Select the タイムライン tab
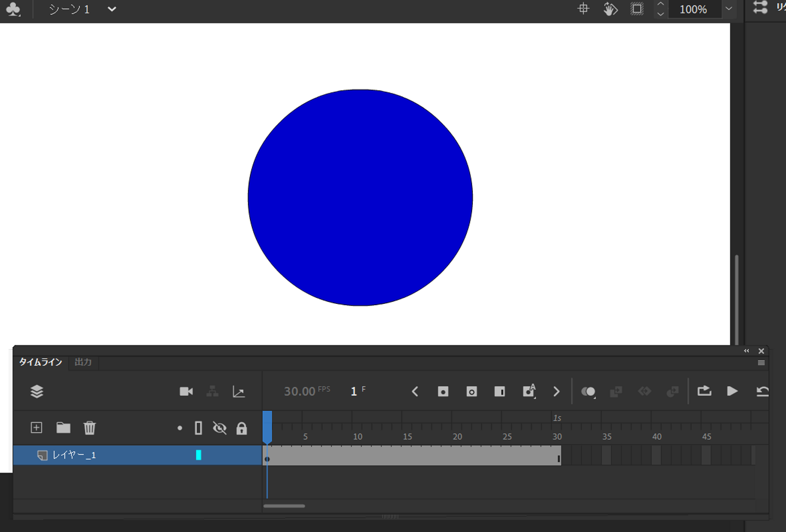This screenshot has height=532, width=786. [x=41, y=362]
